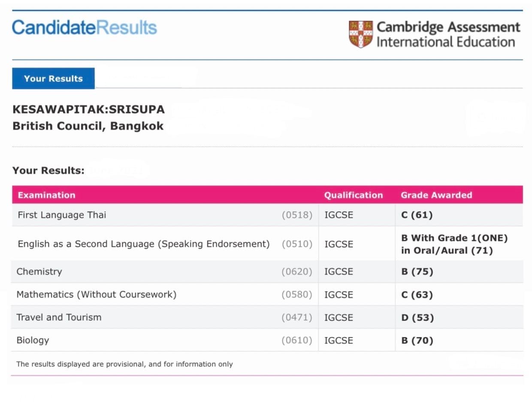The width and height of the screenshot is (532, 413).
Task: Click the grade B (70)
Action: click(x=417, y=340)
